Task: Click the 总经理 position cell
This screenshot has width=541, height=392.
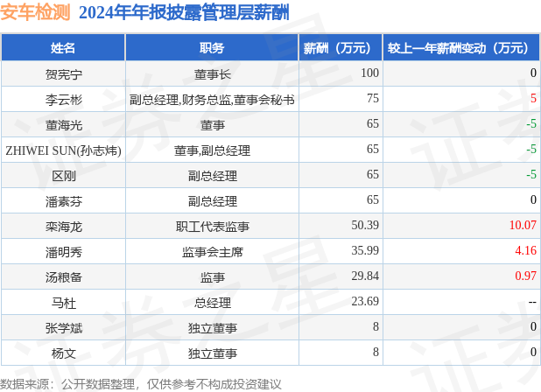Action: [x=212, y=303]
